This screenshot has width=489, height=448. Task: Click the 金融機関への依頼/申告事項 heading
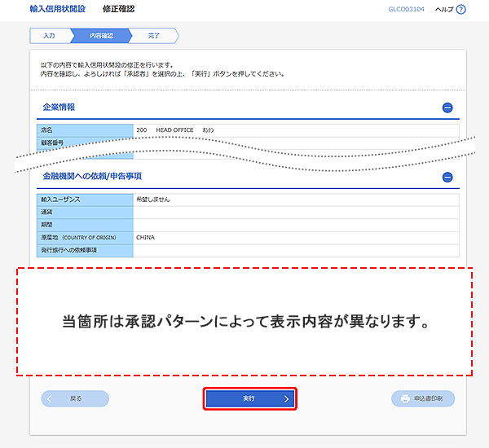pyautogui.click(x=92, y=176)
